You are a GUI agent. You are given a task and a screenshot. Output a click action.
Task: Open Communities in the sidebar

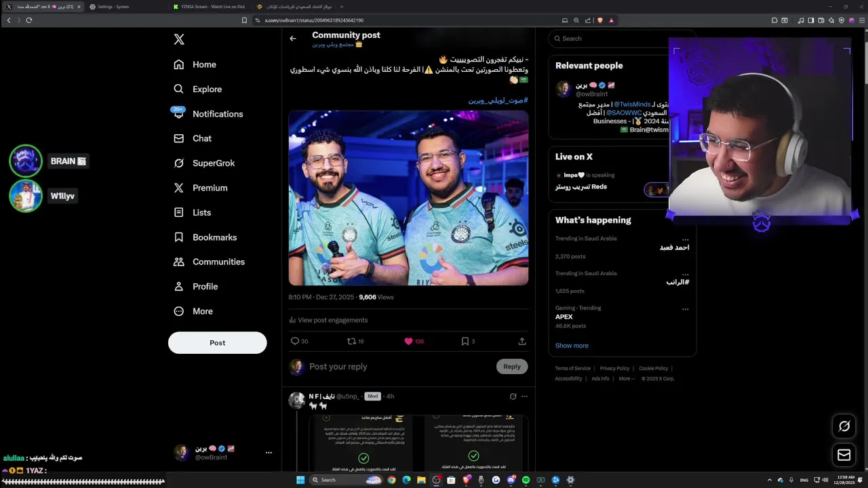pos(210,262)
